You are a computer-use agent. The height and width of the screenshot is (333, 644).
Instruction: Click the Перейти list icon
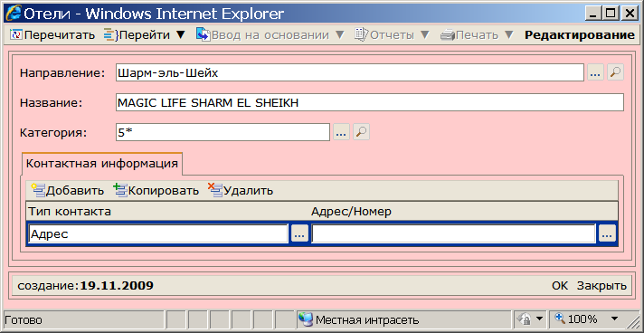pos(111,35)
